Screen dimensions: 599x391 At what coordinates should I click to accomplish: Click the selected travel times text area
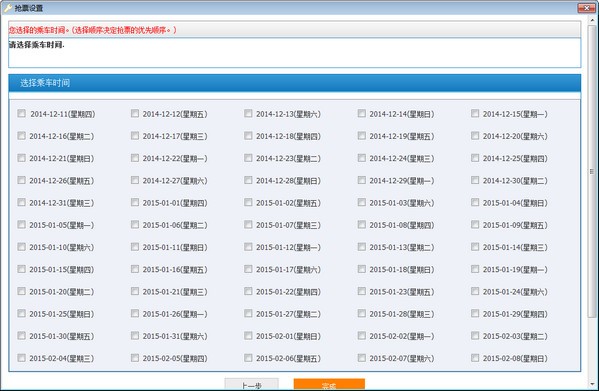(295, 53)
